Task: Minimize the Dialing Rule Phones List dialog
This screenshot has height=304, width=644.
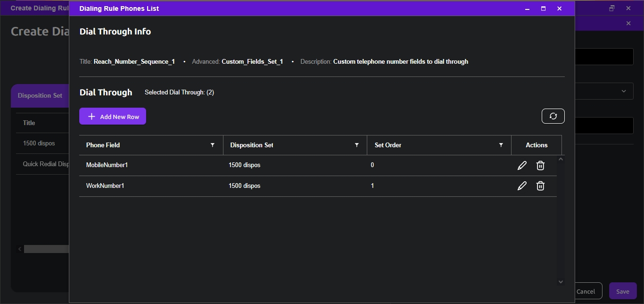Action: (x=528, y=8)
